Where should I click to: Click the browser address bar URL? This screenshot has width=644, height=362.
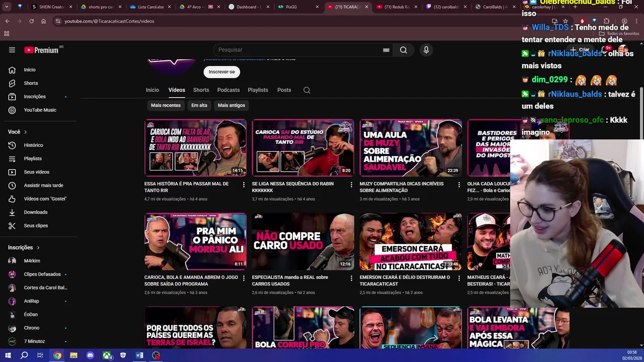[x=109, y=21]
